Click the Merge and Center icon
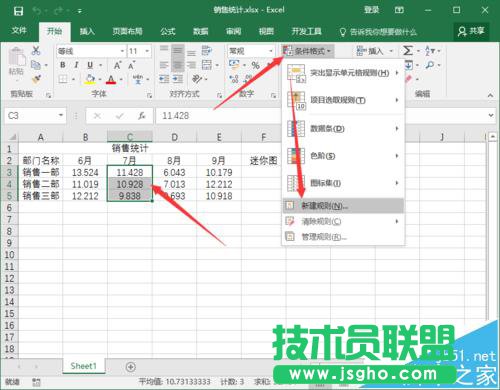Screen dimensions: 500x390 (x=207, y=65)
